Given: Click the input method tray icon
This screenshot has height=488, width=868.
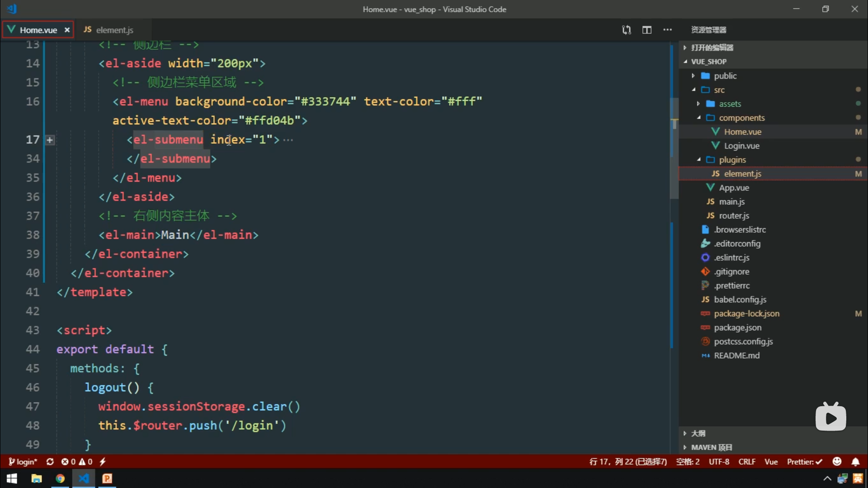Looking at the screenshot, I should (858, 479).
